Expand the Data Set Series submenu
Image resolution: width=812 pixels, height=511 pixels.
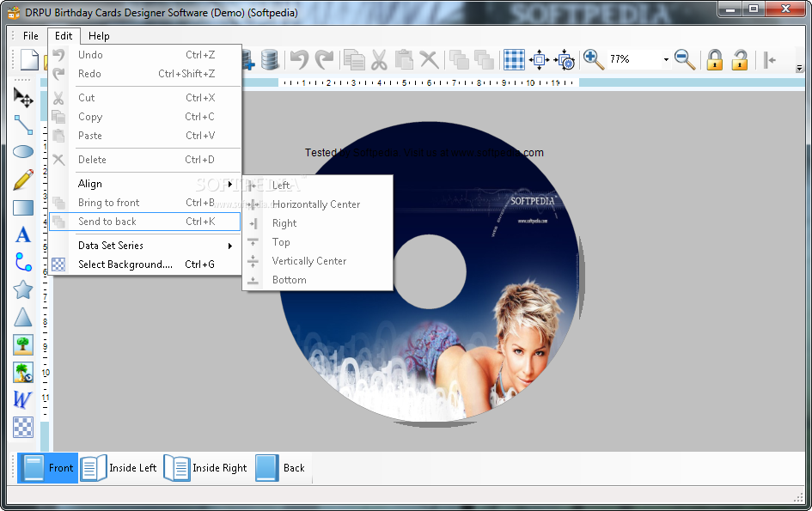145,246
